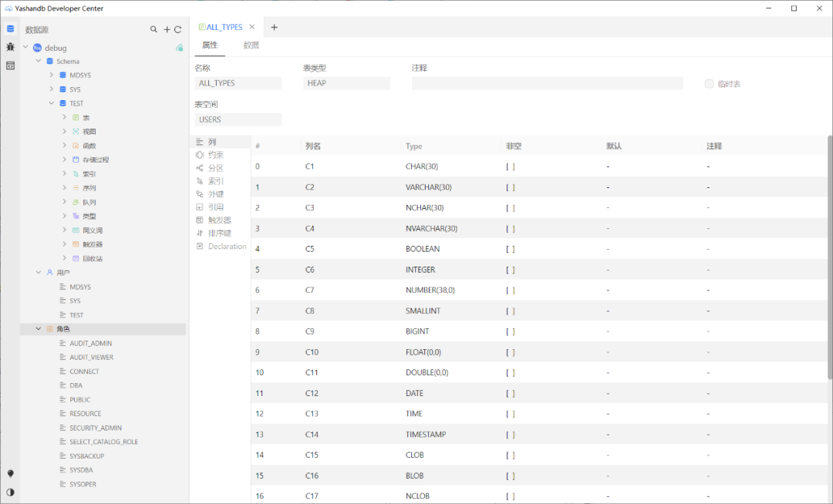Toggle not-null checkbox for C5
Viewport: 833px width, 504px height.
(x=510, y=249)
